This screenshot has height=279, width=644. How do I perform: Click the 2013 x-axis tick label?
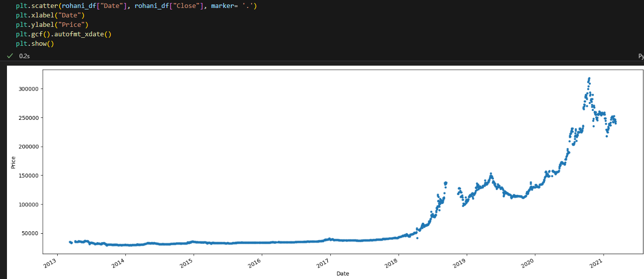pyautogui.click(x=50, y=263)
